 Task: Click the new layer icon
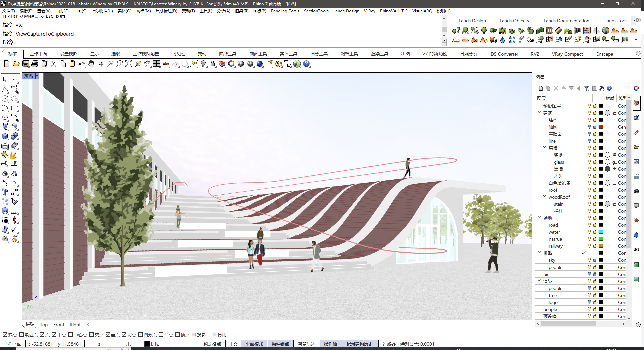[x=541, y=88]
